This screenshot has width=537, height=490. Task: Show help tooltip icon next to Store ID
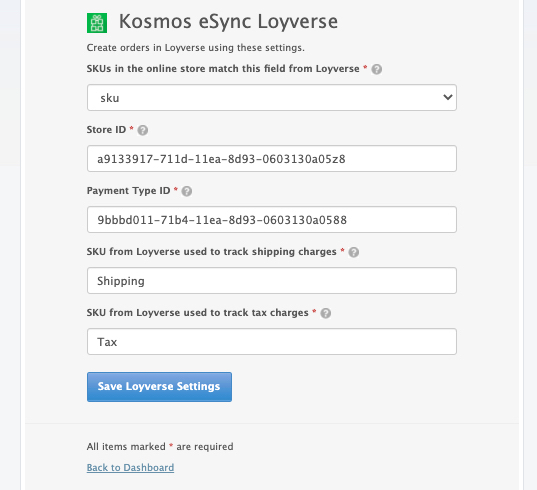point(142,130)
